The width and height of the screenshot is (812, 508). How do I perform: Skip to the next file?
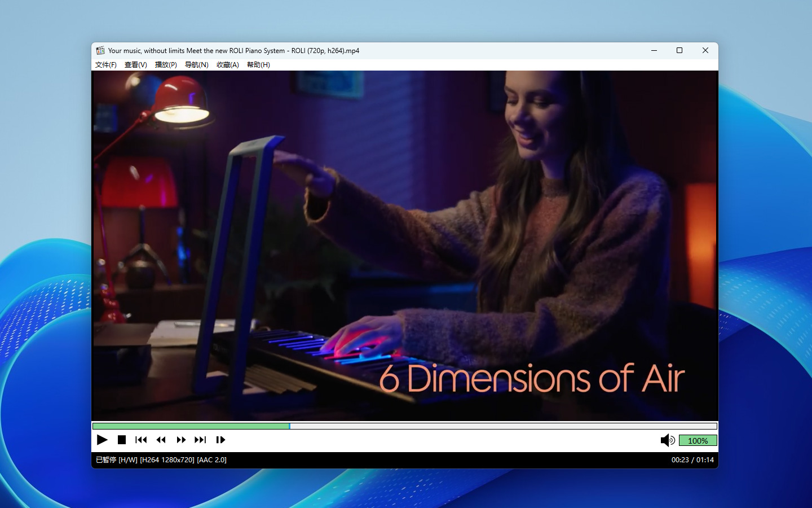click(x=200, y=440)
